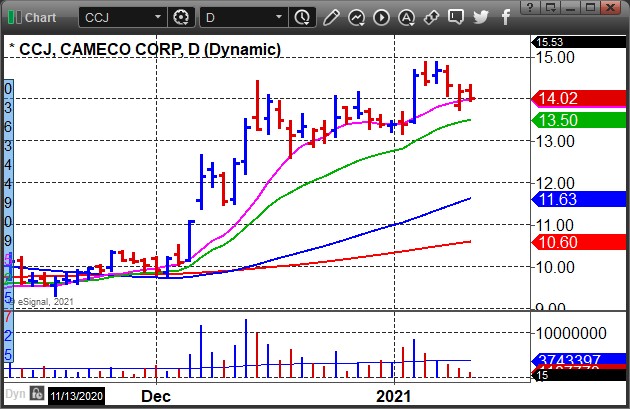
Task: Click the red 14.02 last price tag
Action: (x=579, y=98)
